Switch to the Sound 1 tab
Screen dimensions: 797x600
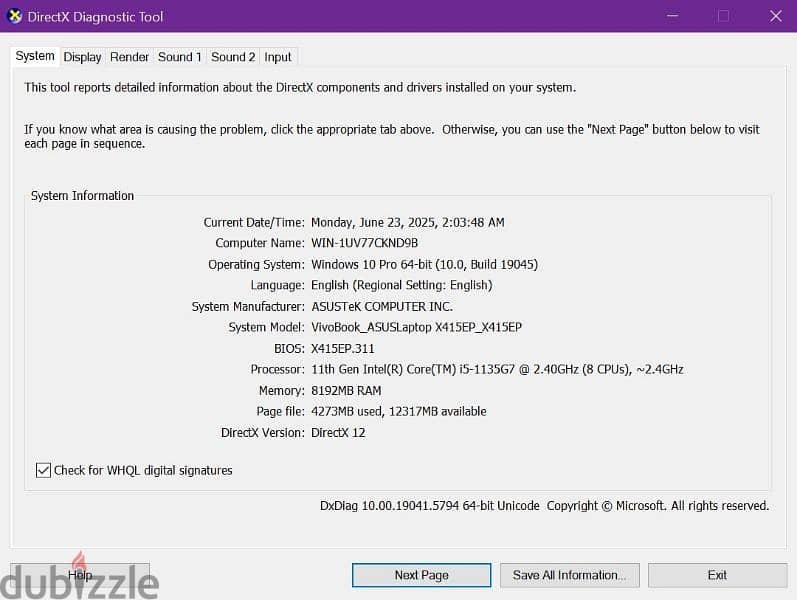[x=179, y=57]
